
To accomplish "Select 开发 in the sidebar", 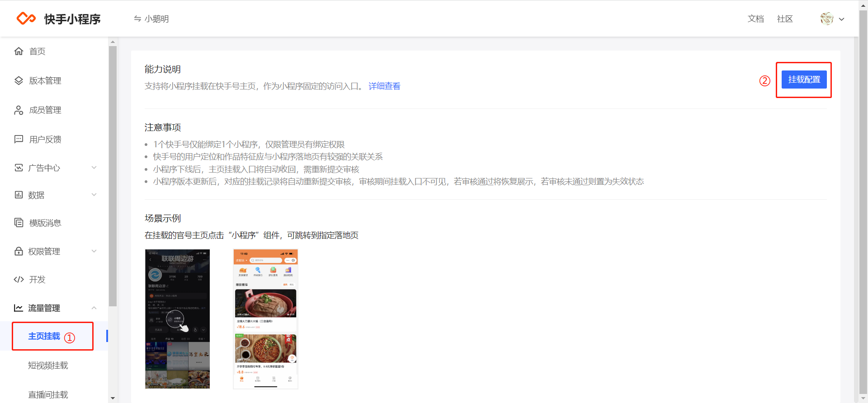I will click(37, 280).
